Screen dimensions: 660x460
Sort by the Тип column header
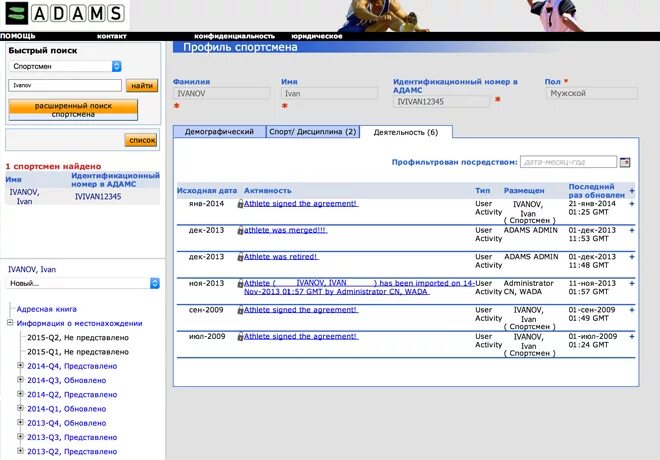pyautogui.click(x=483, y=191)
